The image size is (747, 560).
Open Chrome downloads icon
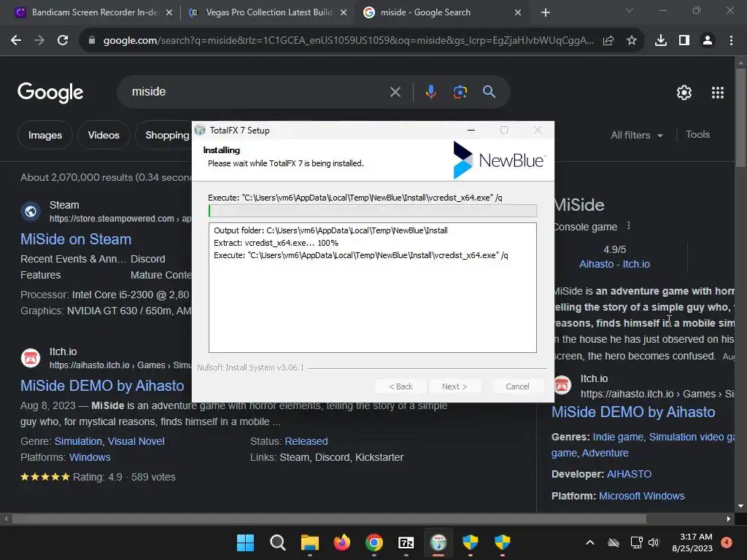point(661,41)
